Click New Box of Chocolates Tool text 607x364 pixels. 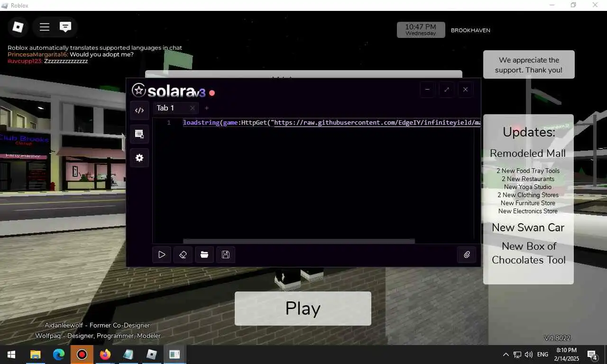point(528,253)
